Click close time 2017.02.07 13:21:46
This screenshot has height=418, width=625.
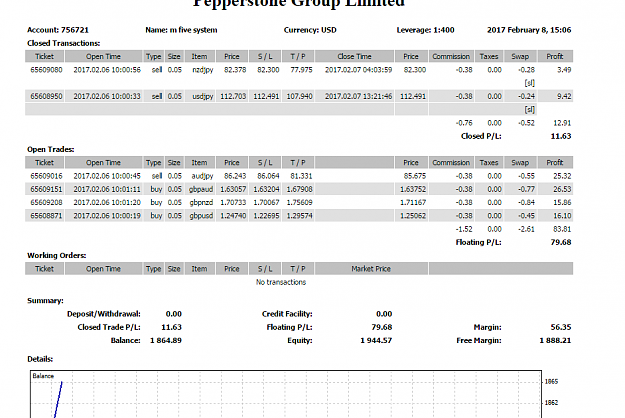pyautogui.click(x=358, y=96)
